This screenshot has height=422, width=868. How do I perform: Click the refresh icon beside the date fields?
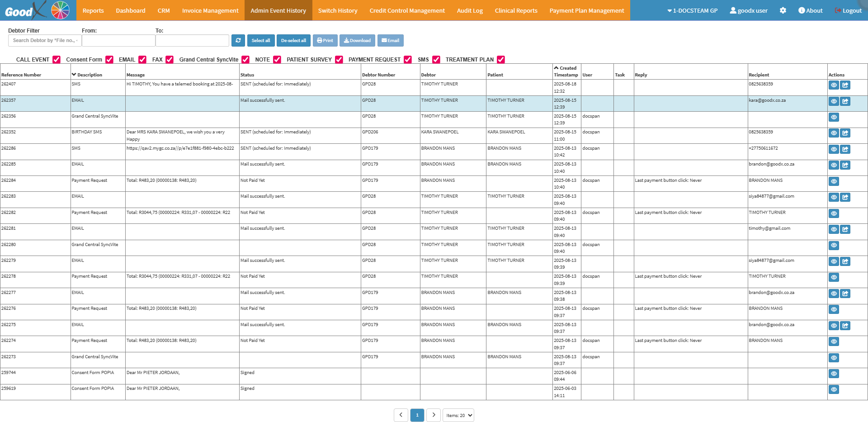pos(238,41)
